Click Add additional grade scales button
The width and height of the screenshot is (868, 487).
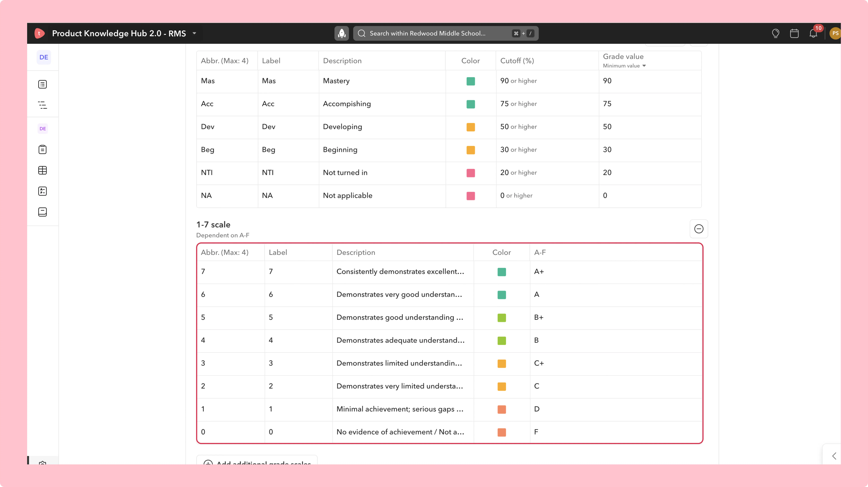click(257, 460)
